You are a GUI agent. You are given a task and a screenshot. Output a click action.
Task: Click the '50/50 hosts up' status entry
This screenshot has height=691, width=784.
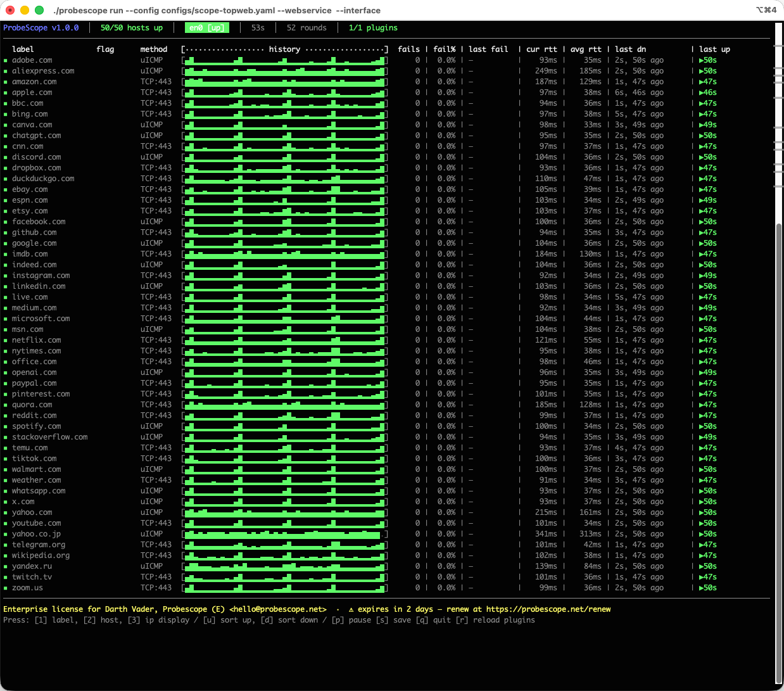pyautogui.click(x=132, y=28)
